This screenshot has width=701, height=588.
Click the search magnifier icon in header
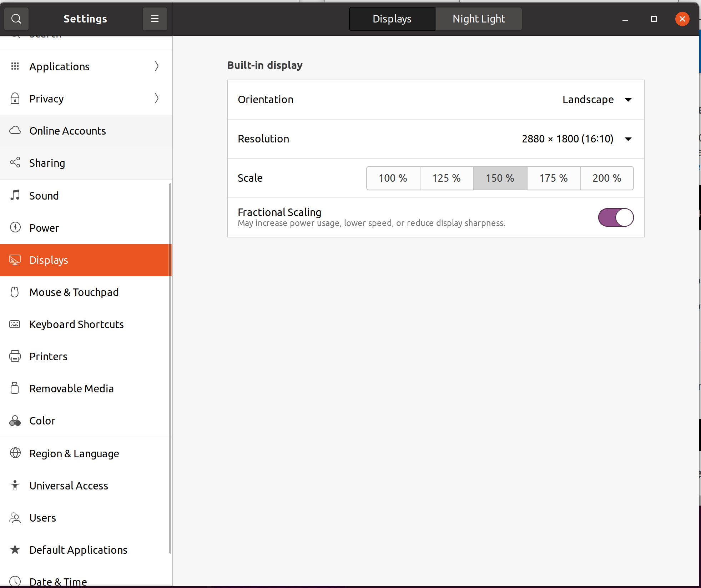pyautogui.click(x=16, y=19)
